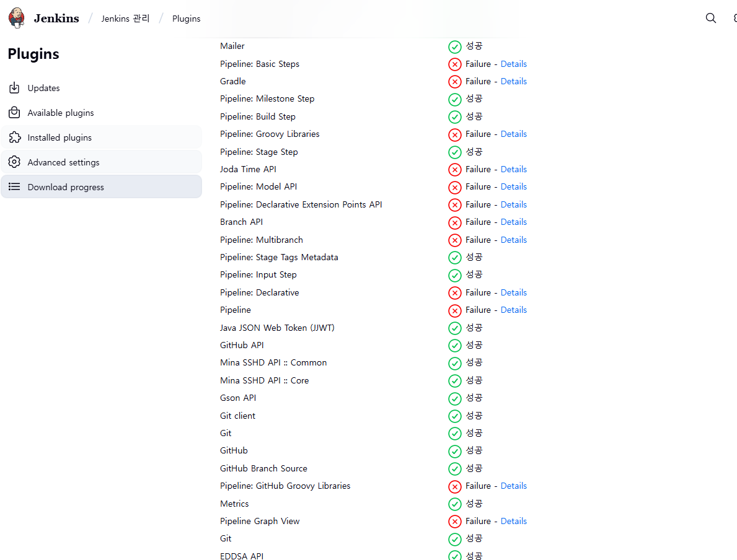Click the Updates download icon
737x560 pixels.
tap(15, 88)
